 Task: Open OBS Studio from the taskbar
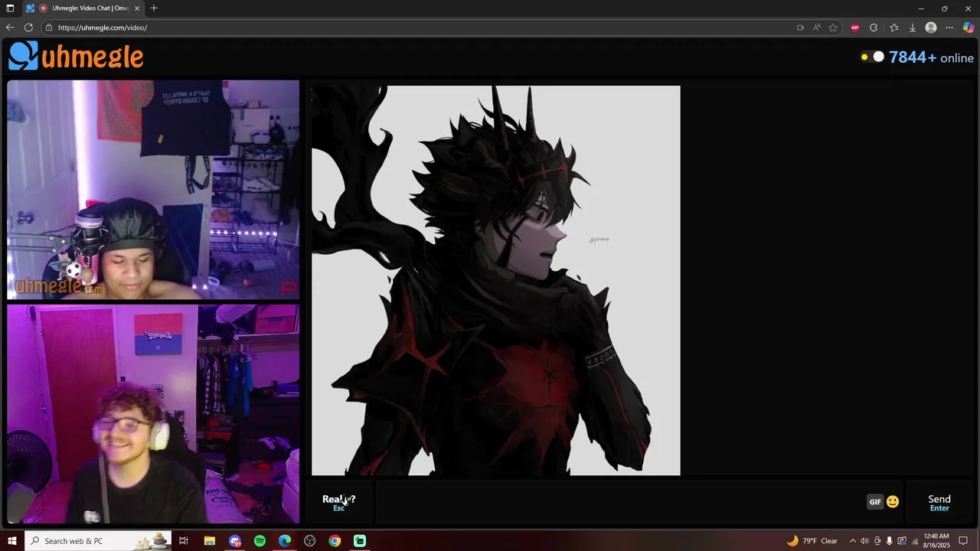pyautogui.click(x=310, y=541)
